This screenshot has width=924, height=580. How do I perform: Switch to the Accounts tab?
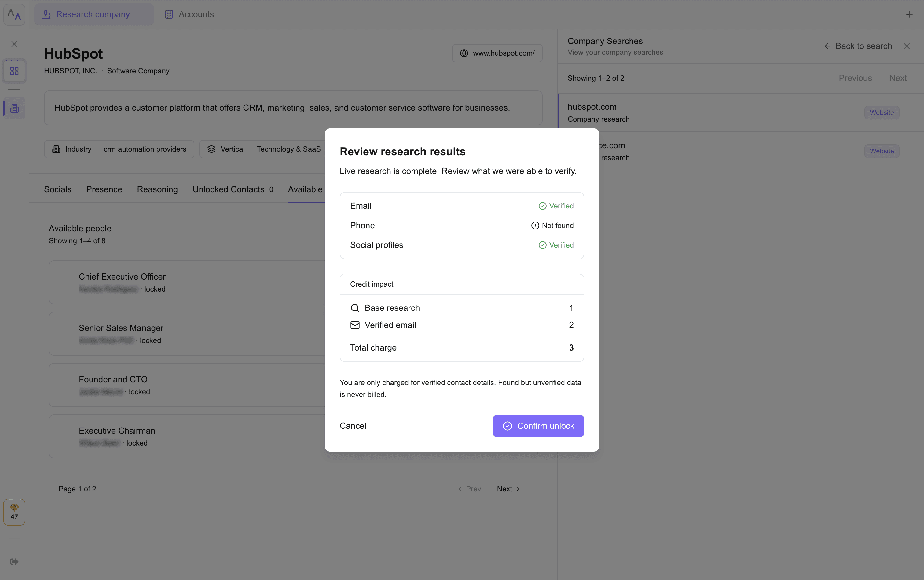[189, 15]
